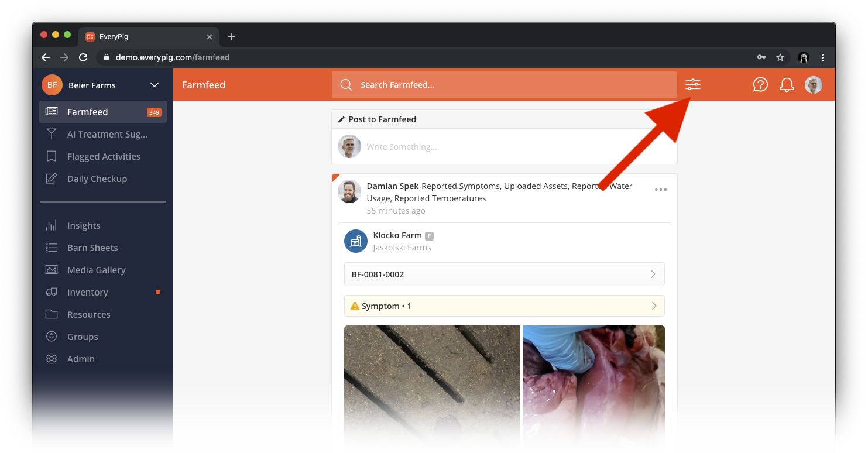Viewport: 868px width, 453px height.
Task: Open notifications bell icon
Action: tap(787, 85)
